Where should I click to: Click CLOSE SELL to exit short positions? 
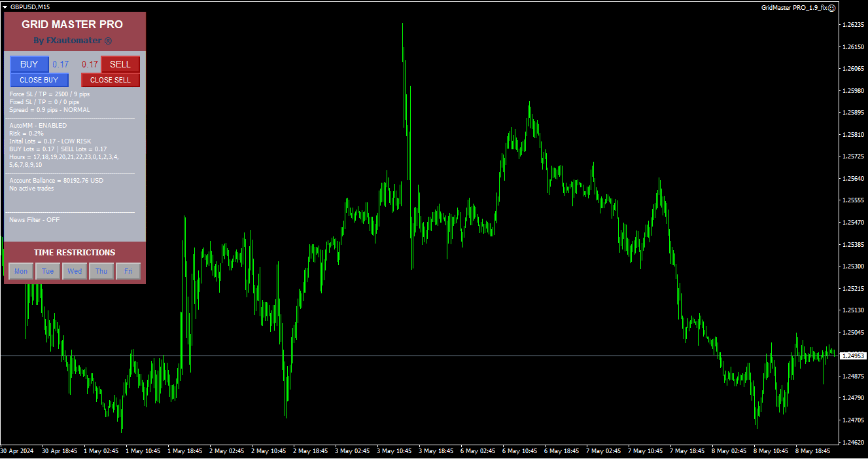click(110, 79)
